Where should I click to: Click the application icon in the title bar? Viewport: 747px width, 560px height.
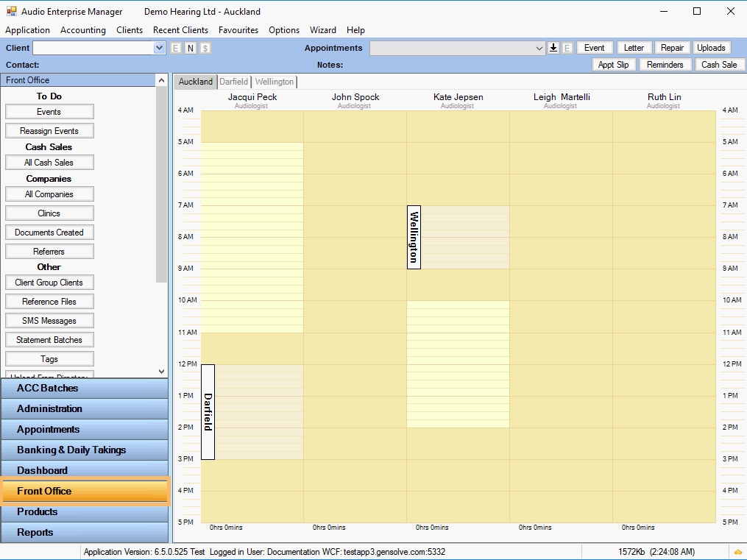pyautogui.click(x=11, y=11)
